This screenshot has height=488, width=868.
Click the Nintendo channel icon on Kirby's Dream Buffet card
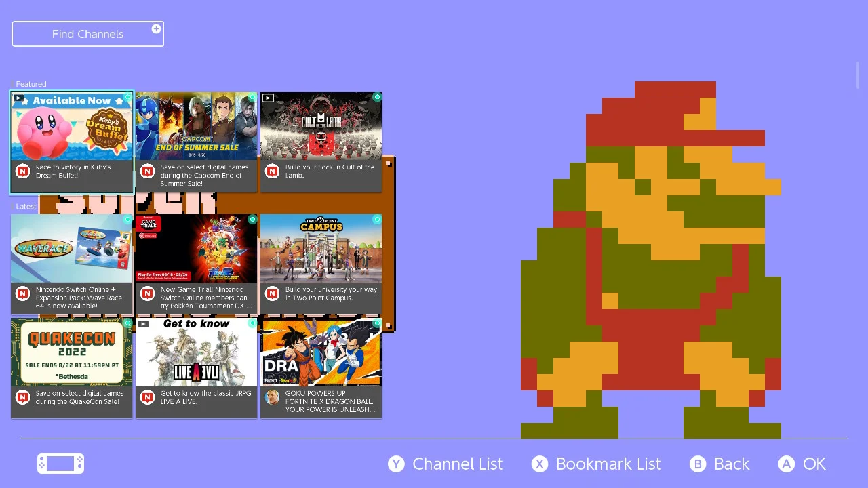22,171
